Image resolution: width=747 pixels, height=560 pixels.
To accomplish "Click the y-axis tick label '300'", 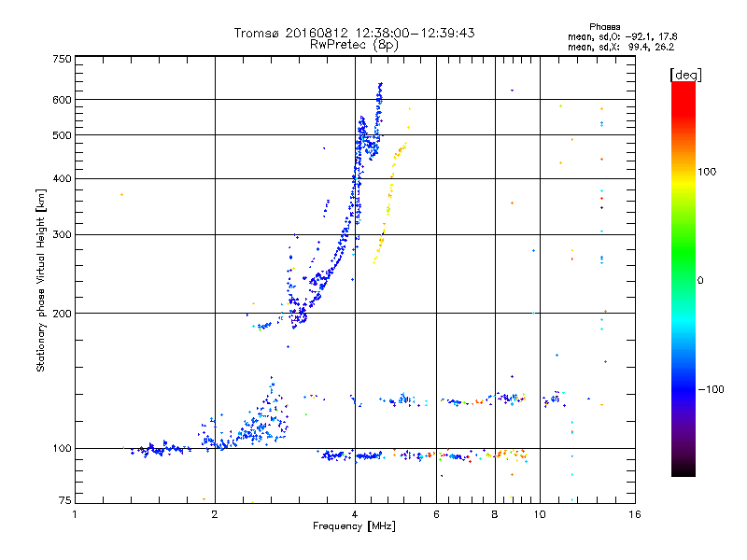I will [x=62, y=235].
